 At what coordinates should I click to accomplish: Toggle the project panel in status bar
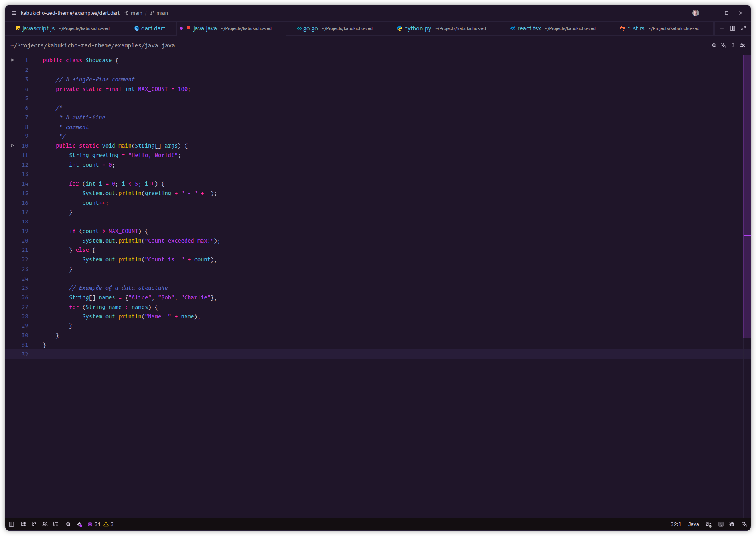click(23, 524)
